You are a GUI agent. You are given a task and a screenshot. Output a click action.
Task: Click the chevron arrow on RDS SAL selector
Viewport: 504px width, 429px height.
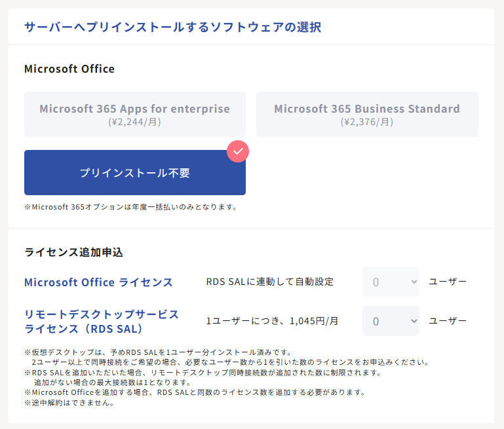click(414, 321)
